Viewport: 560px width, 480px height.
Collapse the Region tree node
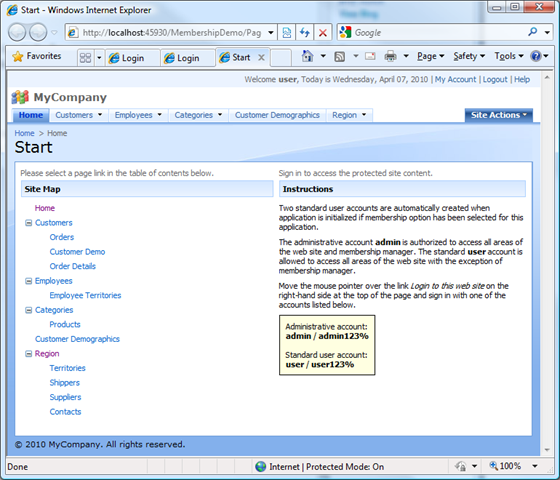pos(28,354)
